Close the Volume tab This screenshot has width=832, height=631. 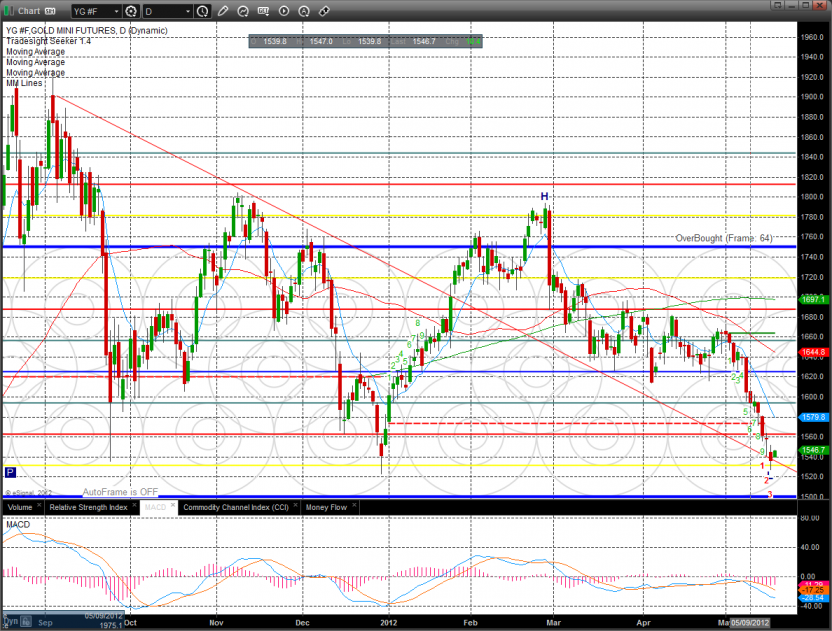click(39, 505)
